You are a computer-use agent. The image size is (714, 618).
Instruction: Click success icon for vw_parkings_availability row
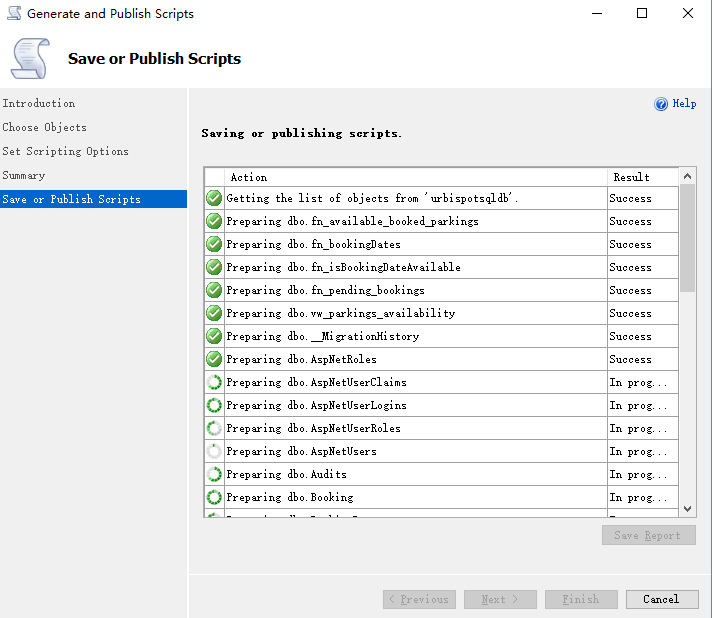point(214,313)
